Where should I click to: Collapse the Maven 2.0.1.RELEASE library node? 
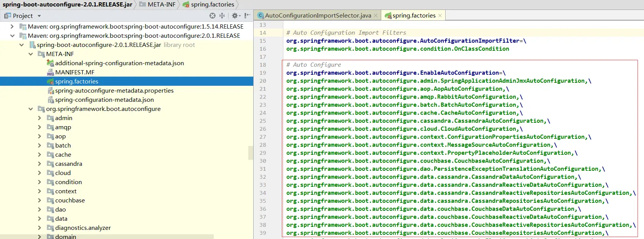point(12,35)
